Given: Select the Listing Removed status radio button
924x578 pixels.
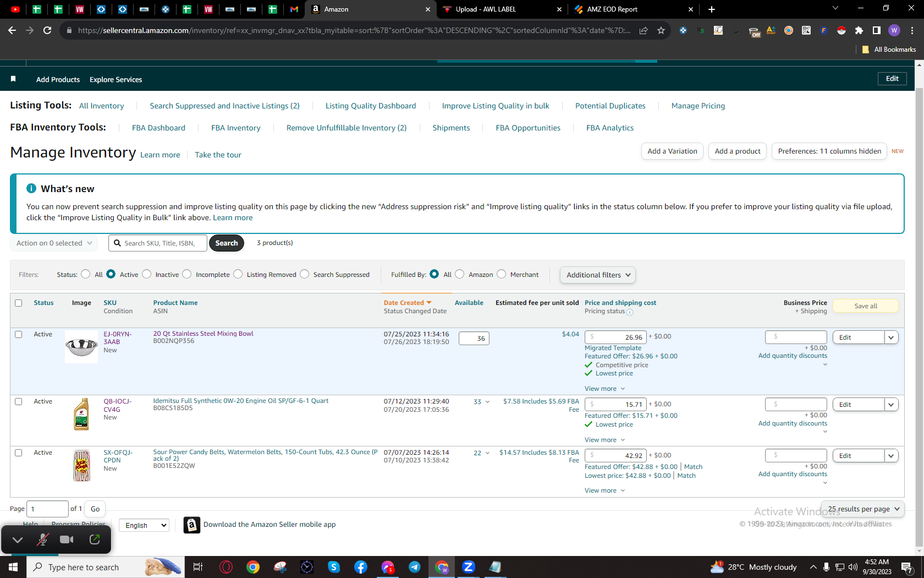Looking at the screenshot, I should 238,274.
